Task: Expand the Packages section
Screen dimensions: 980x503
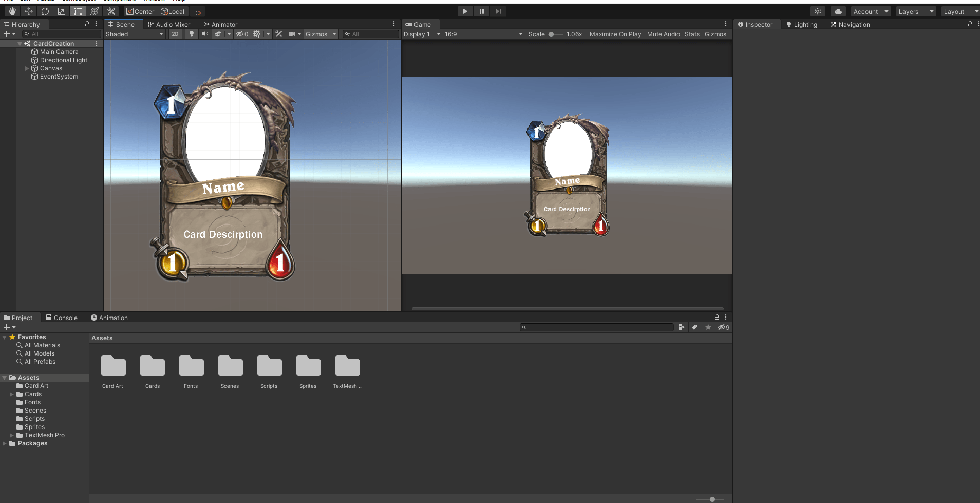Action: point(5,443)
